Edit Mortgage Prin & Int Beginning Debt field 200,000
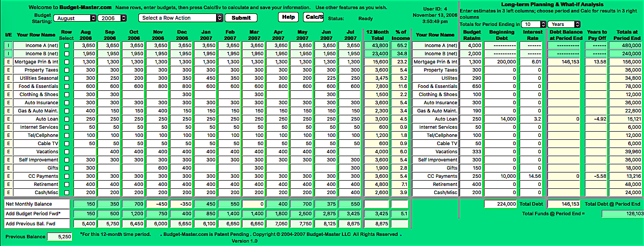The height and width of the screenshot is (246, 644). (501, 62)
